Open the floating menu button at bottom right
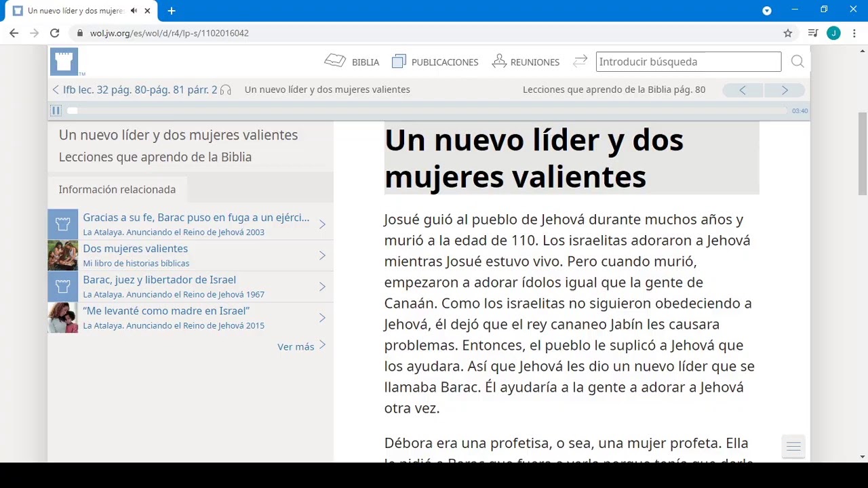 tap(793, 447)
